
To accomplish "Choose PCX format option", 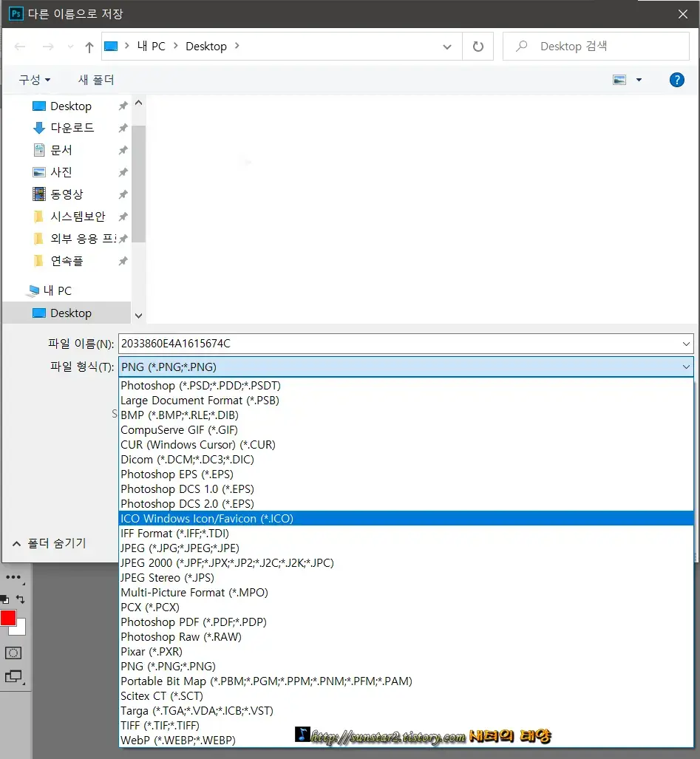I will [x=406, y=607].
